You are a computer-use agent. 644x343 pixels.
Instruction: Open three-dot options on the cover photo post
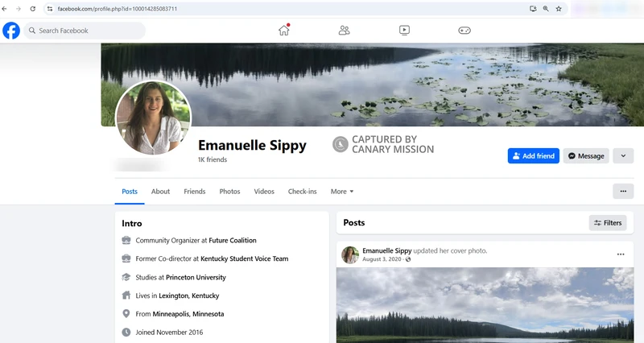click(x=621, y=254)
